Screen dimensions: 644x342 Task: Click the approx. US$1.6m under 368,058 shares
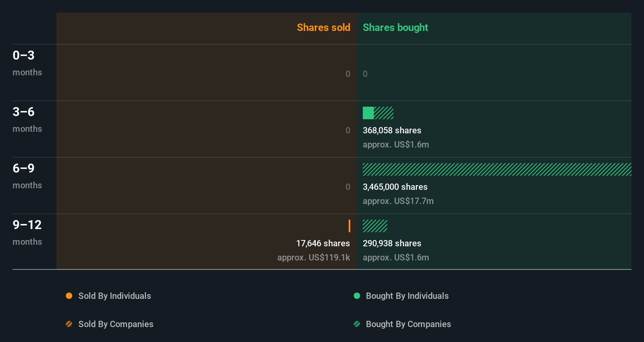pyautogui.click(x=396, y=145)
